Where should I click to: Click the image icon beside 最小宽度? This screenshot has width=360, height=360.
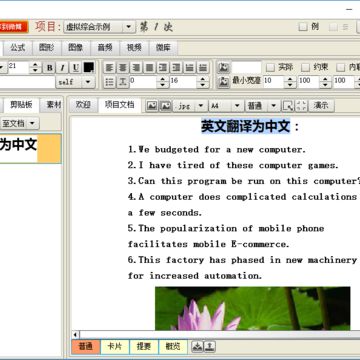tap(224, 81)
